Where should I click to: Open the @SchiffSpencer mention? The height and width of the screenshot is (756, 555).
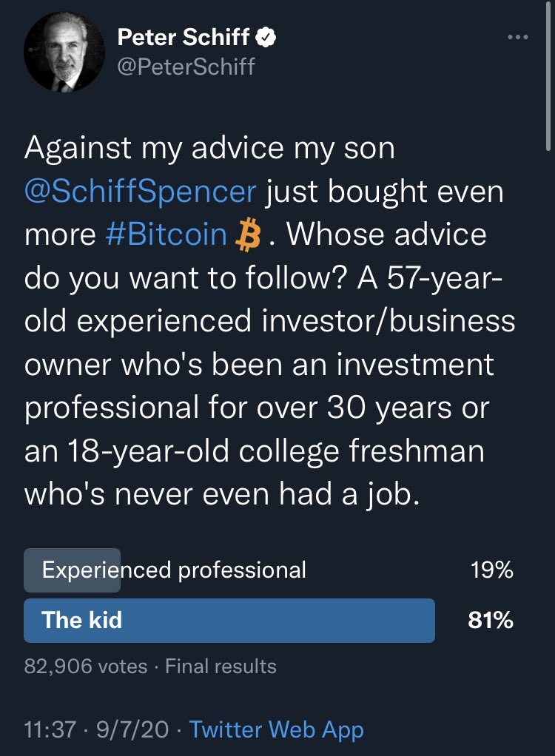(141, 192)
